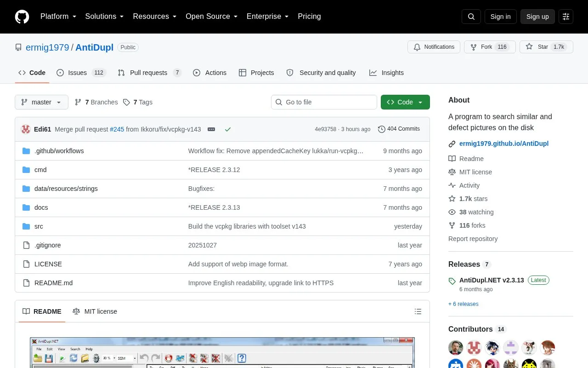Select the MIT license readme tab
This screenshot has height=368, width=588.
95,311
